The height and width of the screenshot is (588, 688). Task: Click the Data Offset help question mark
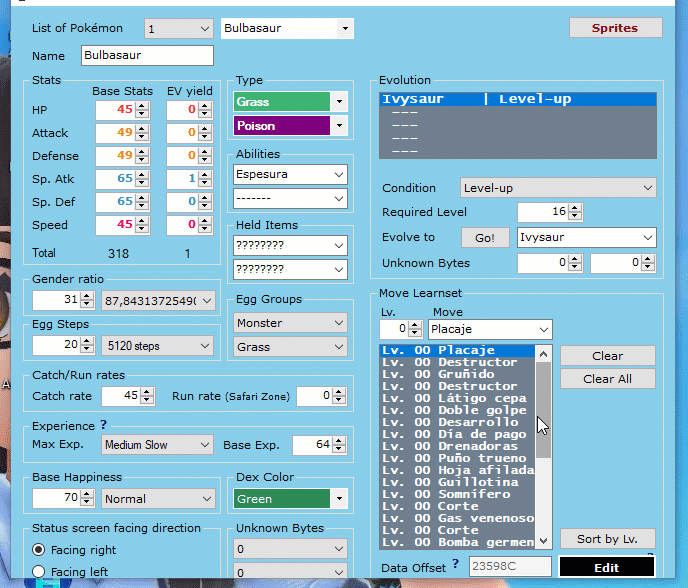tap(455, 565)
